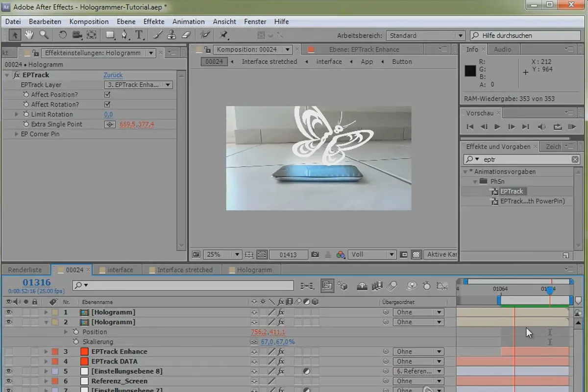
Task: Expand the EP Corner Pin property
Action: click(17, 134)
